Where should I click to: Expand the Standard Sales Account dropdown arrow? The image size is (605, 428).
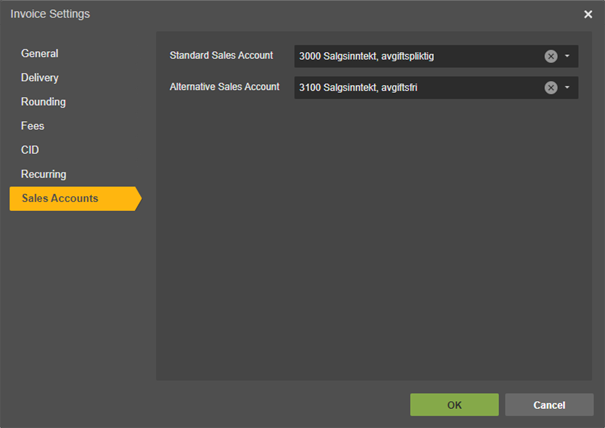point(567,56)
